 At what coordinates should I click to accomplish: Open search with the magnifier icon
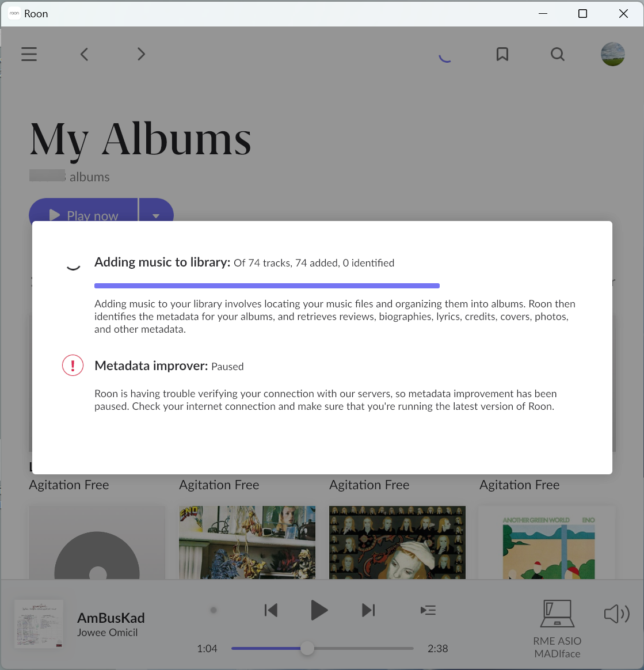coord(557,54)
